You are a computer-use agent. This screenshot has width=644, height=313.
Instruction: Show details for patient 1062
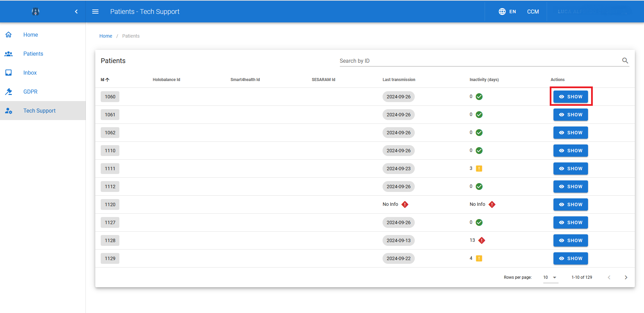point(571,133)
